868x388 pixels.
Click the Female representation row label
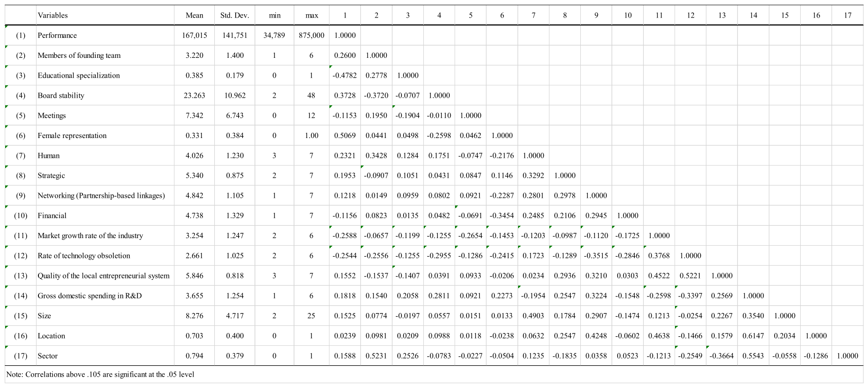(x=72, y=136)
